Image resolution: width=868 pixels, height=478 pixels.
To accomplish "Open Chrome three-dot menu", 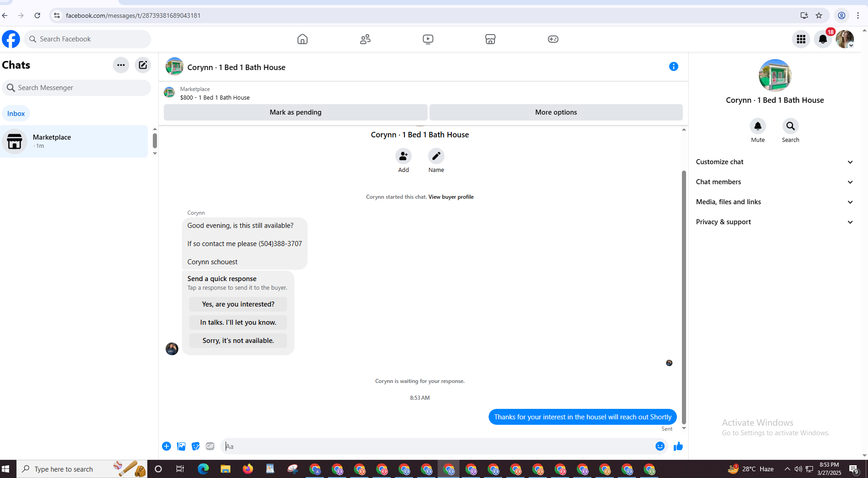I will tap(858, 15).
